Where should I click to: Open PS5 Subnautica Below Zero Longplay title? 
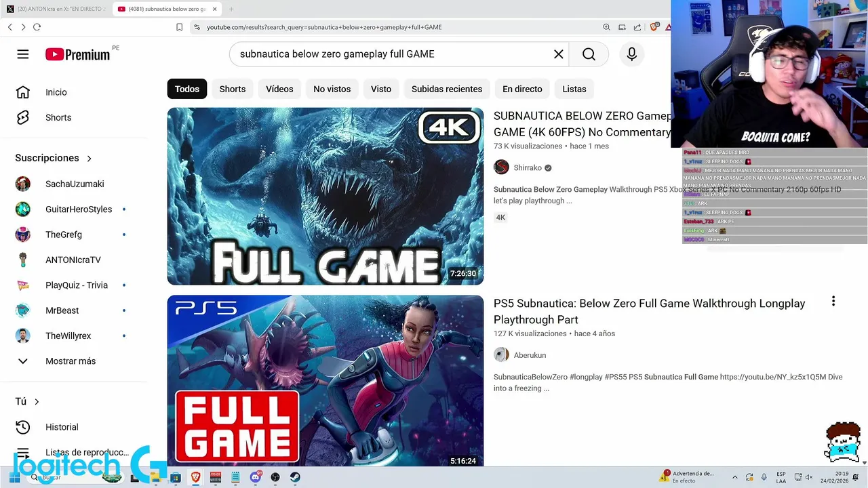click(650, 312)
